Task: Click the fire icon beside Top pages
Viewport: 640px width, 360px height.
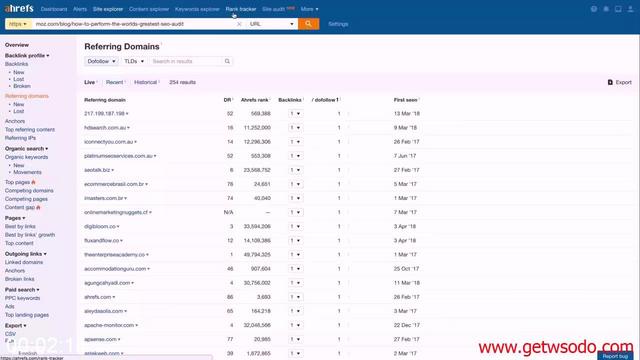Action: [33, 182]
